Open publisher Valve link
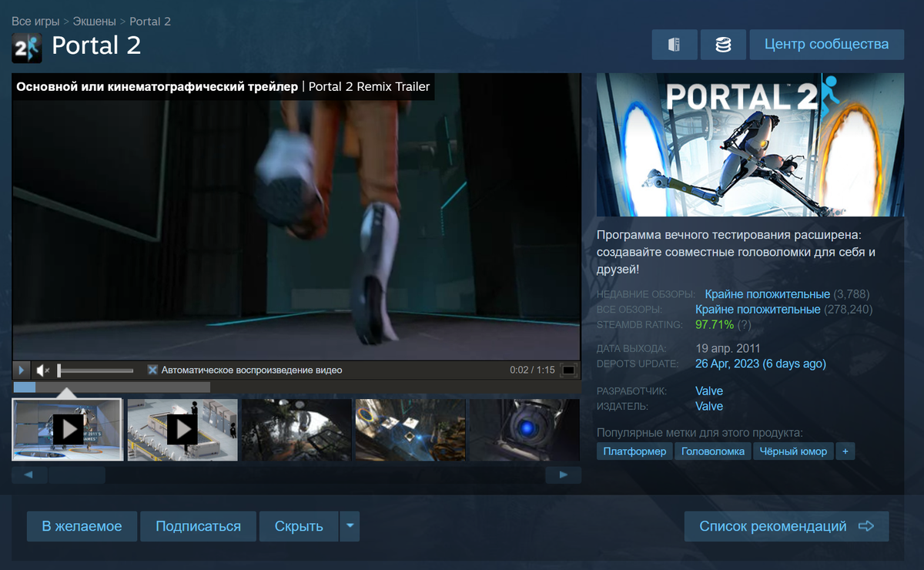 click(709, 406)
